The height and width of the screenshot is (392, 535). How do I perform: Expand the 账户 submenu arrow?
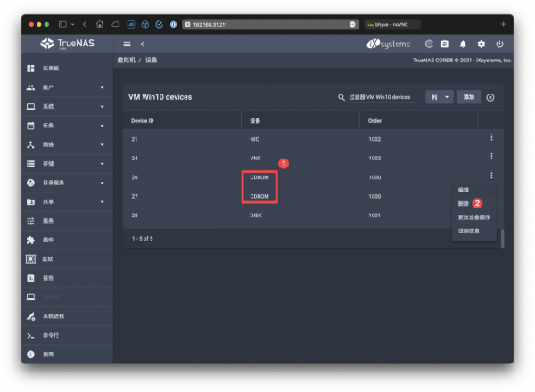(x=102, y=87)
